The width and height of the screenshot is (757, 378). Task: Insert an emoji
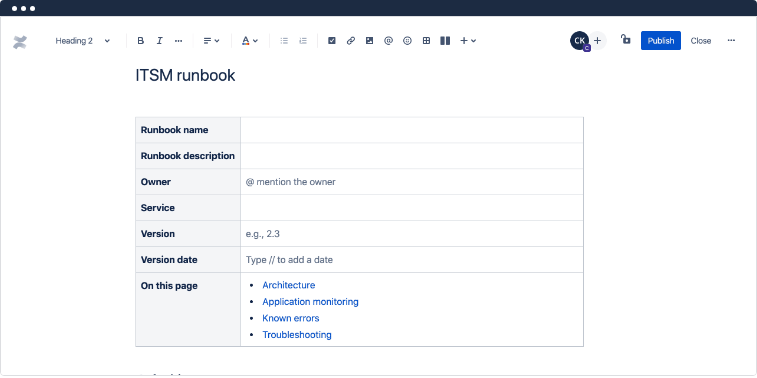coord(407,41)
